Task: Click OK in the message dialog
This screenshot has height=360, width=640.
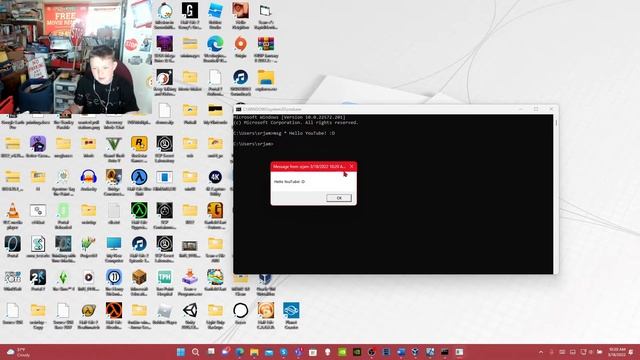Action: (x=339, y=198)
